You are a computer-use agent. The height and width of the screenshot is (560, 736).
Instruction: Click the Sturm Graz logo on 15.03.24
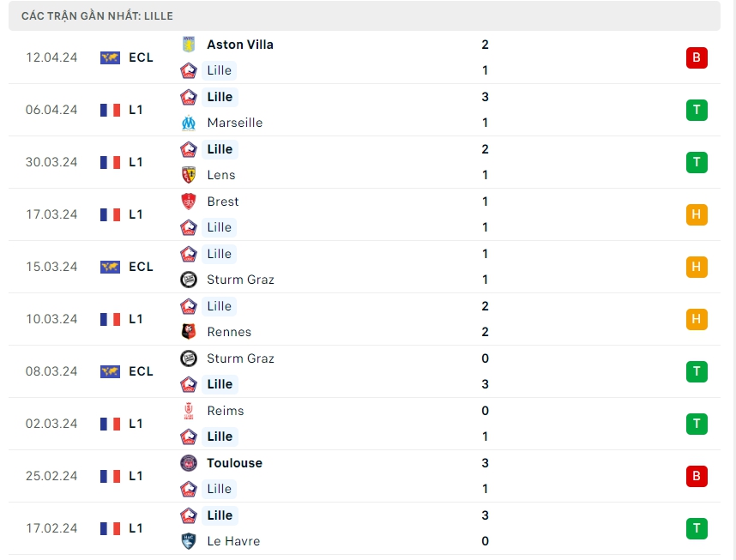tap(189, 280)
